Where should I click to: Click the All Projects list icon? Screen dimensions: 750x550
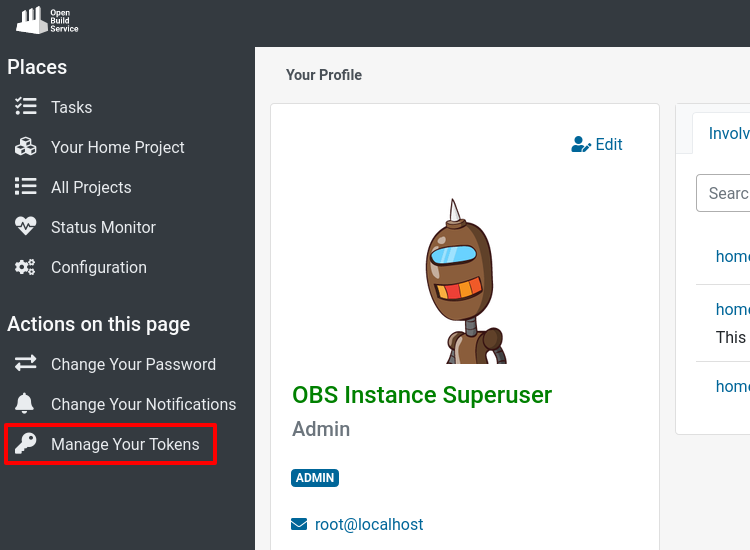(25, 187)
